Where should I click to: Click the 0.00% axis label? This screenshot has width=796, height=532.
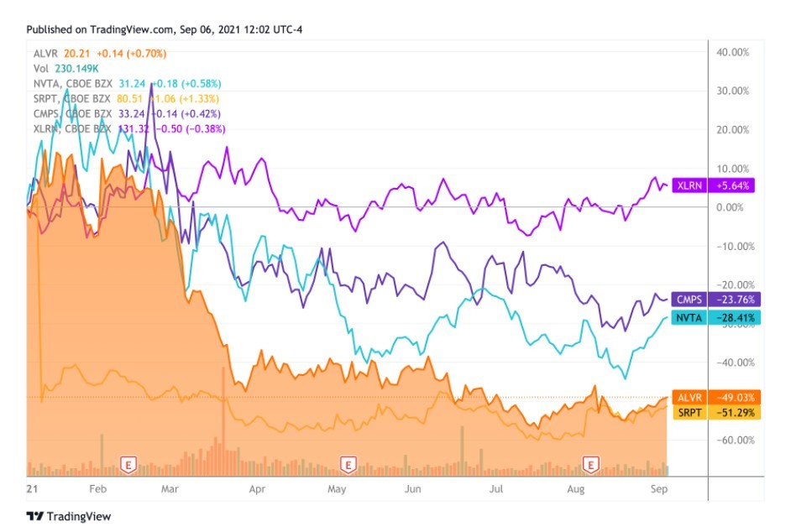[x=730, y=207]
